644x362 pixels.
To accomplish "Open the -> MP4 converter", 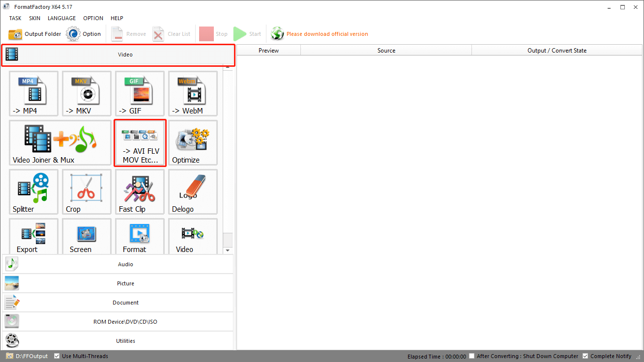I will (x=33, y=93).
